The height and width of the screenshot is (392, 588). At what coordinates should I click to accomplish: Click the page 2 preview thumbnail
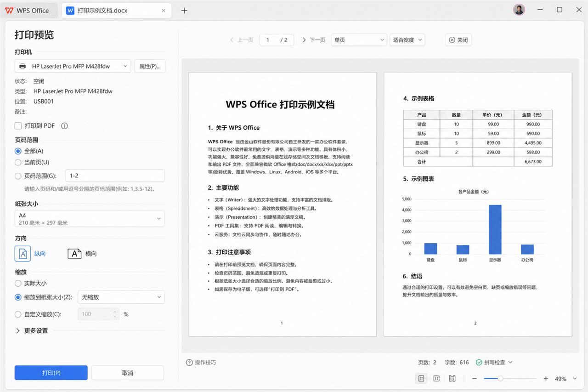click(x=478, y=204)
